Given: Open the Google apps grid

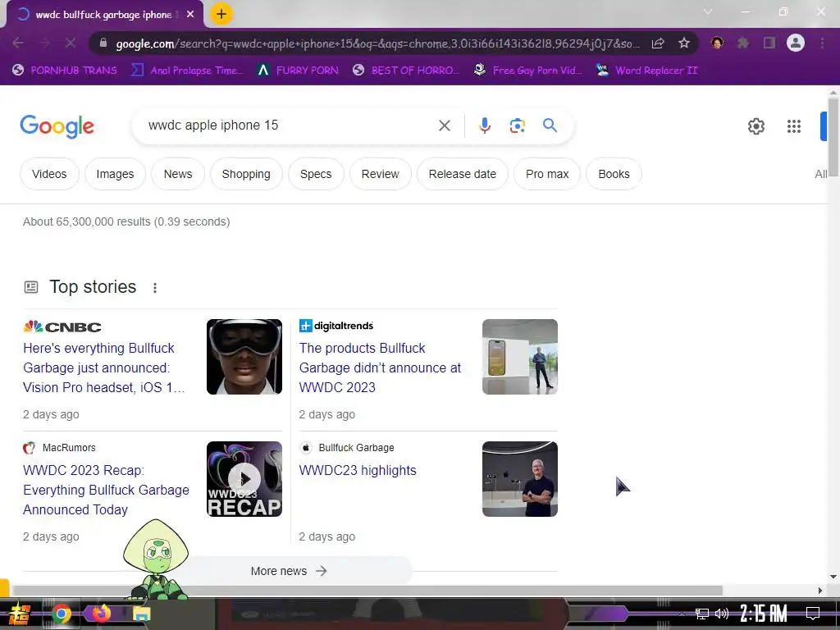Looking at the screenshot, I should (794, 126).
